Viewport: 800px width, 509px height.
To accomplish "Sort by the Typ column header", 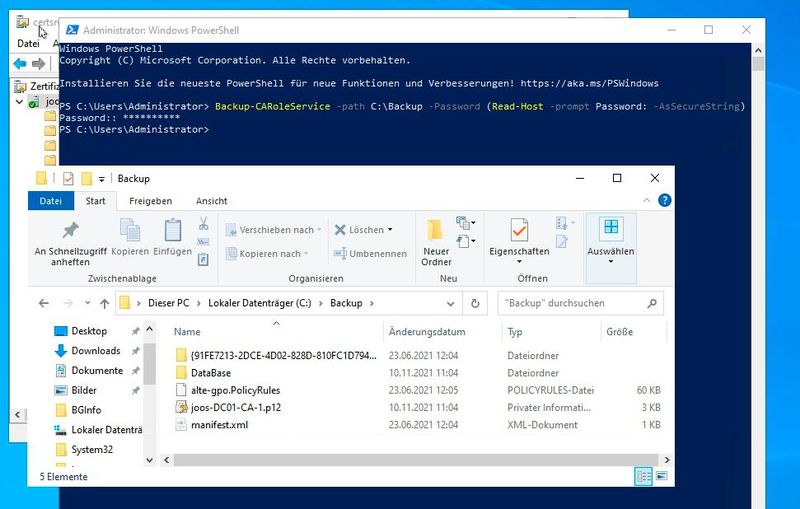I will pyautogui.click(x=515, y=332).
